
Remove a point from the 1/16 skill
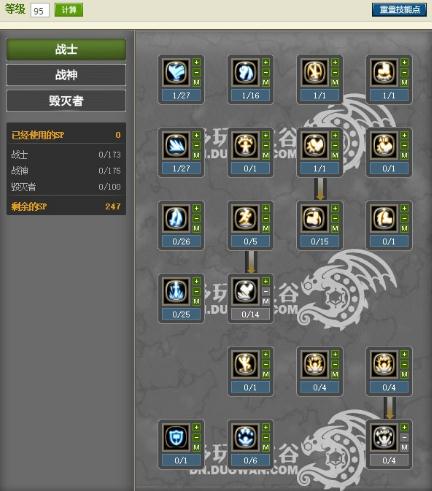266,72
